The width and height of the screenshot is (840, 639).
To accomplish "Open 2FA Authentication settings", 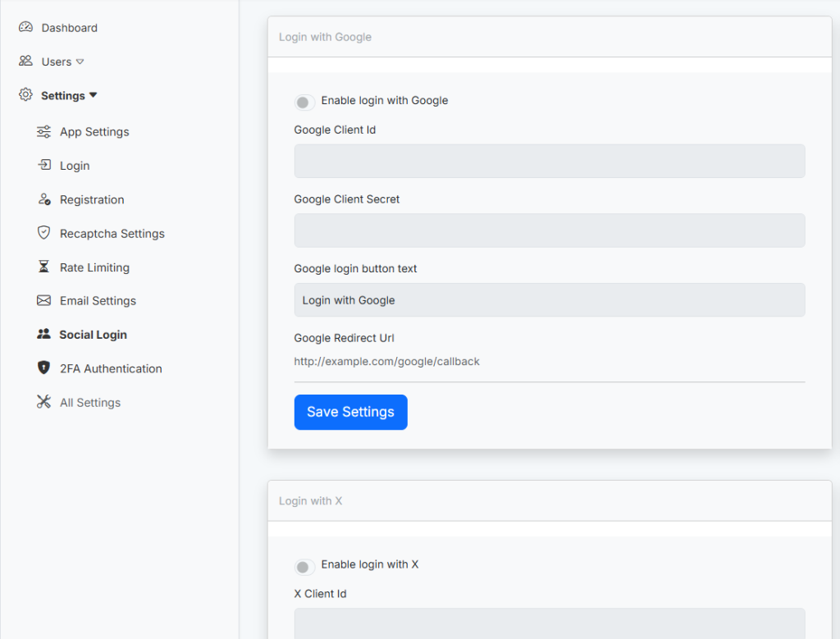I will tap(111, 368).
